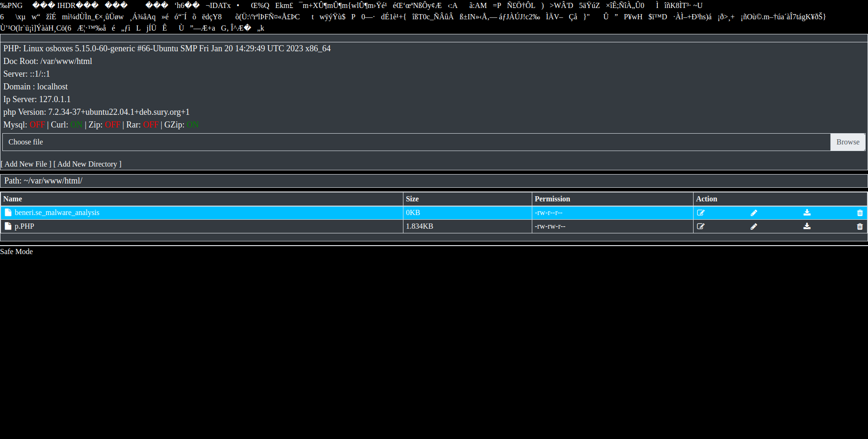
Task: File icon next to beneri.se_malware_analysis
Action: click(x=8, y=213)
